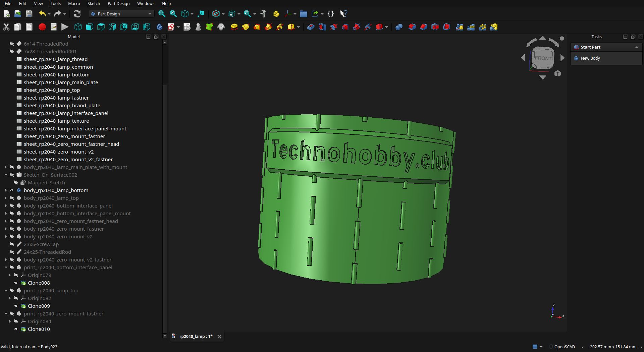Create a Pad feature
The width and height of the screenshot is (644, 352).
[234, 27]
